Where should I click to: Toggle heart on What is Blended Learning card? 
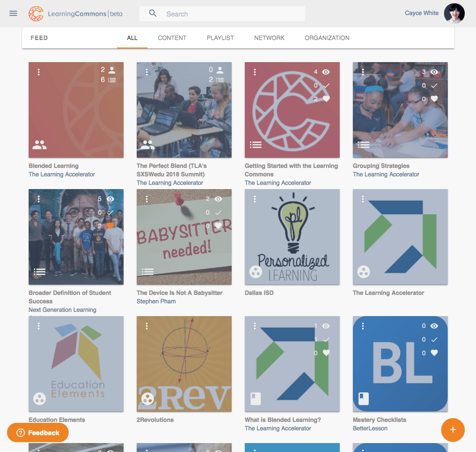(x=326, y=353)
